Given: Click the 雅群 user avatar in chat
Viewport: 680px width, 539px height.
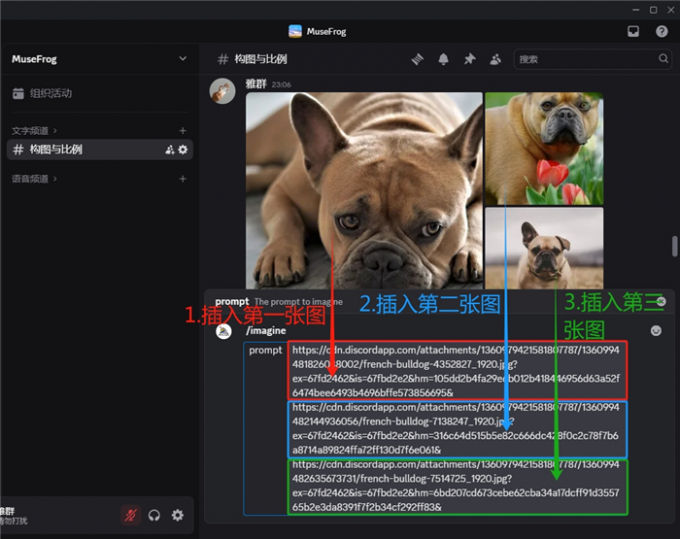Looking at the screenshot, I should pyautogui.click(x=222, y=91).
